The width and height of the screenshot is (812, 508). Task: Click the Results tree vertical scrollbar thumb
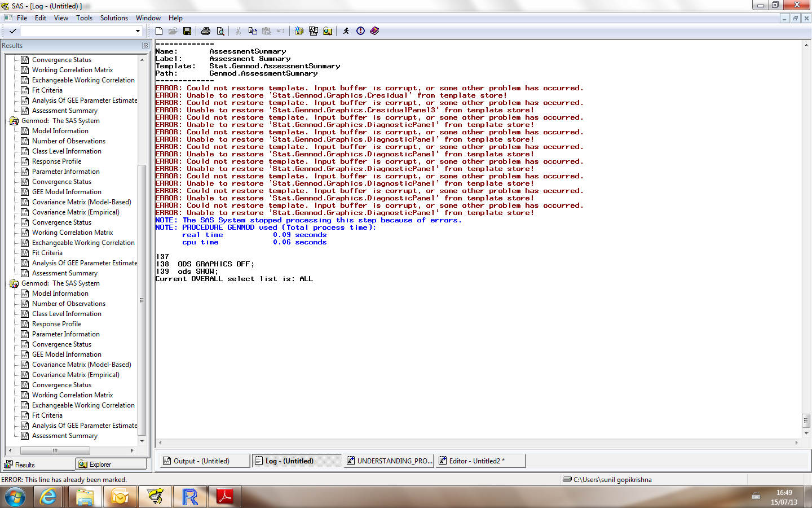142,299
